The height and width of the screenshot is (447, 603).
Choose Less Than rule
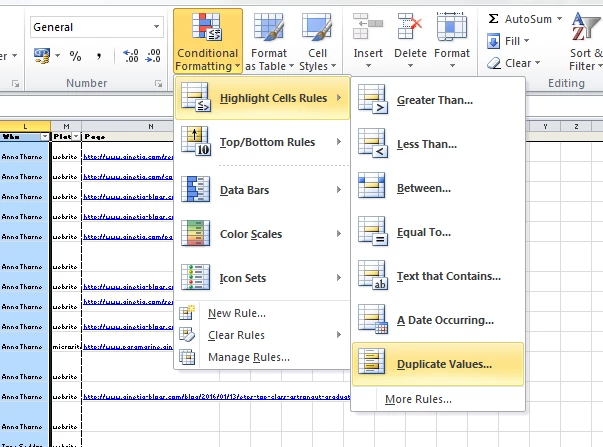click(438, 144)
